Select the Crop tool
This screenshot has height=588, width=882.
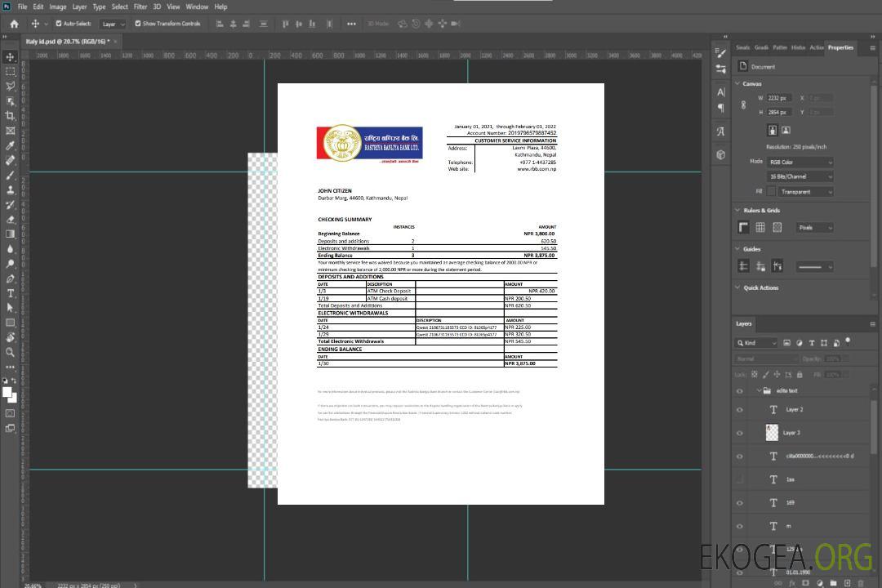pyautogui.click(x=10, y=116)
